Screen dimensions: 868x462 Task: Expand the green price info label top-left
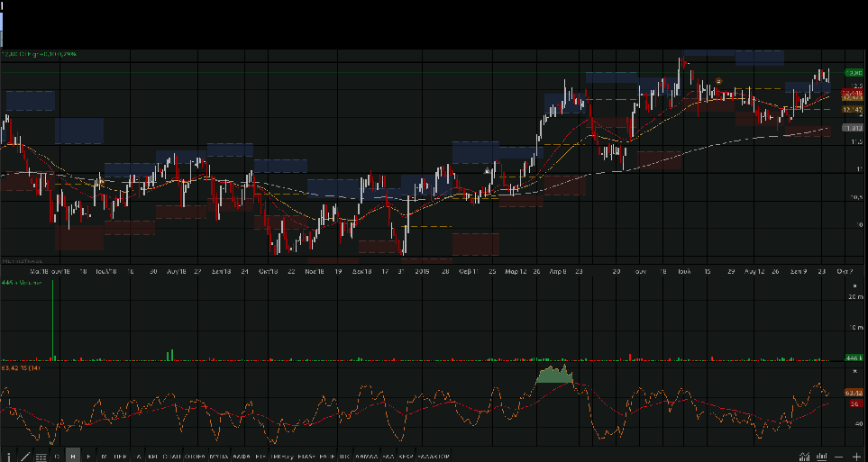tap(39, 54)
